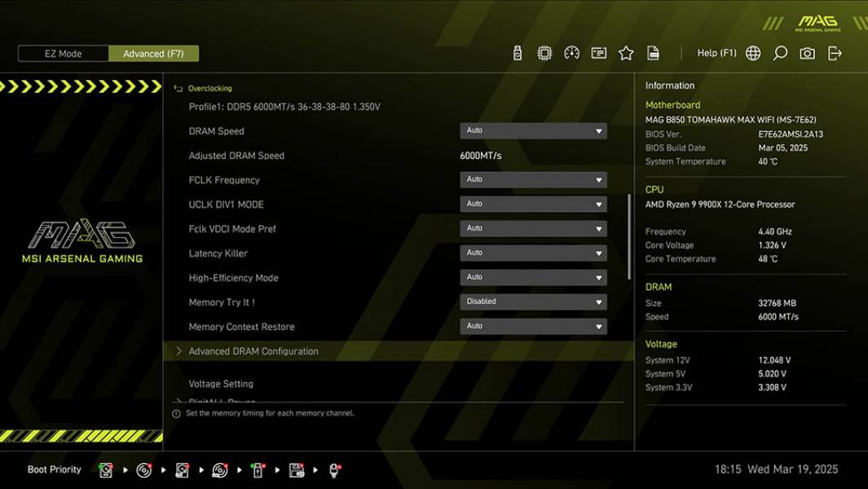Click the 4.40 GHz frequency value

[x=775, y=231]
